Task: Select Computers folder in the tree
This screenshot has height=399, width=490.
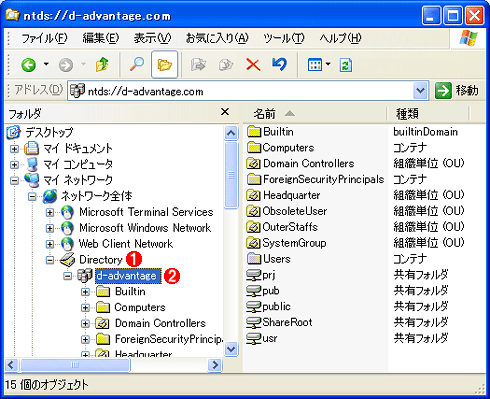Action: (140, 307)
